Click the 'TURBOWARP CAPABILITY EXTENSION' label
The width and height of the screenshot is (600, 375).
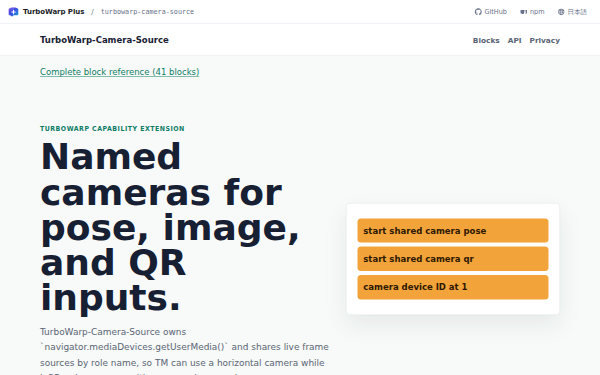pyautogui.click(x=112, y=129)
